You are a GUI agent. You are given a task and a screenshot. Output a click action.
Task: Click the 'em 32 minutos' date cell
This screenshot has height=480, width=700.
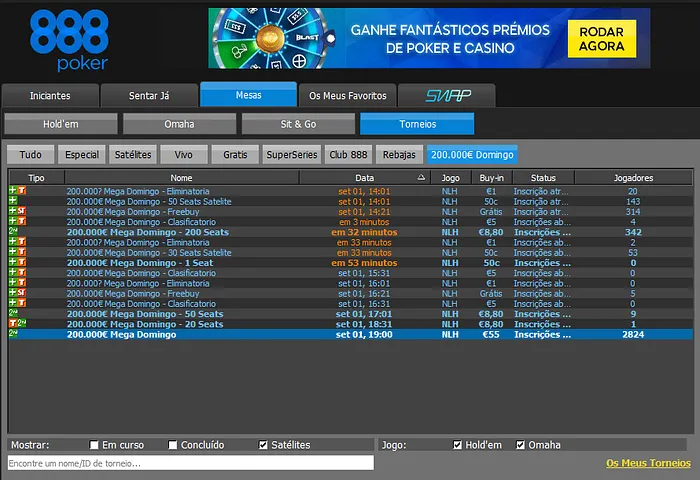point(364,232)
